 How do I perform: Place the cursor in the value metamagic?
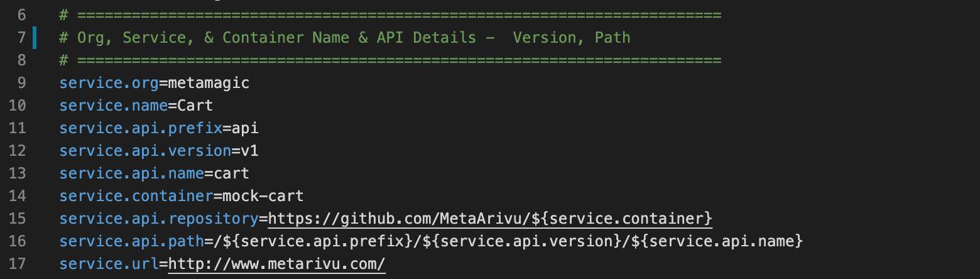point(209,83)
